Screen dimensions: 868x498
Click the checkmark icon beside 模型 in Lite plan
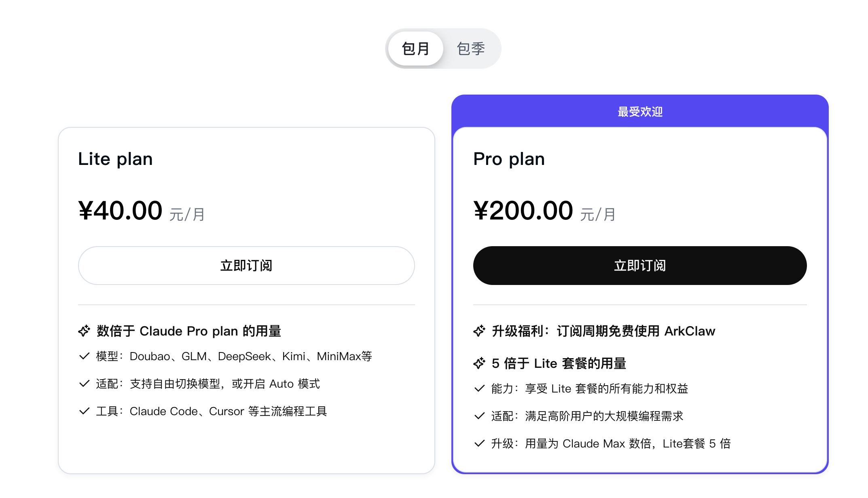click(84, 356)
